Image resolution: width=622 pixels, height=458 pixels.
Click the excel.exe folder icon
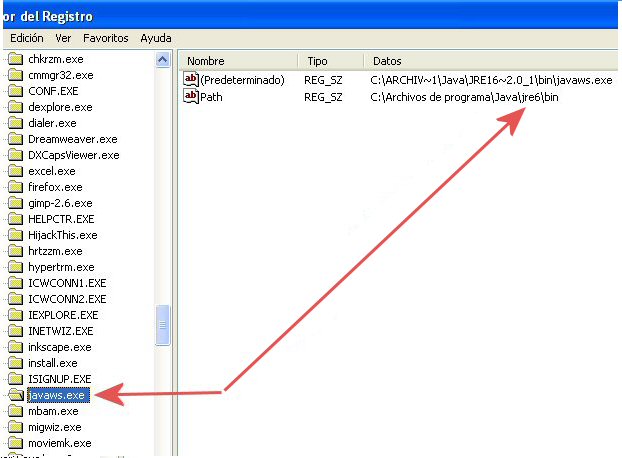pos(15,171)
